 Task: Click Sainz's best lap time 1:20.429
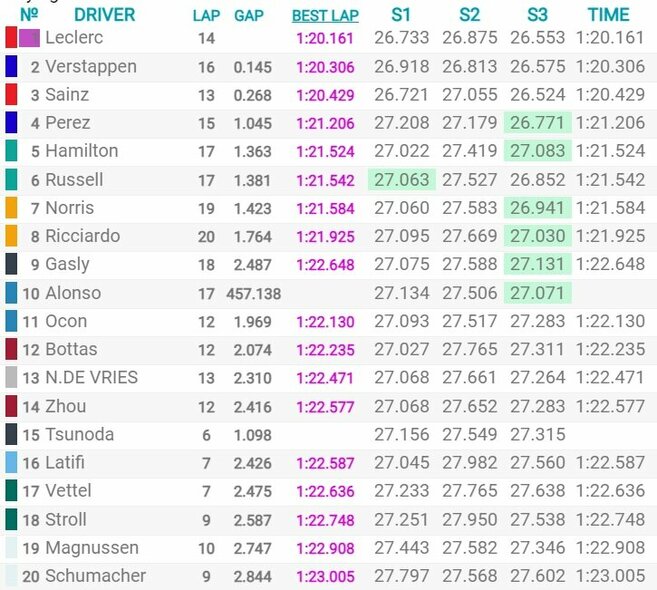[x=325, y=95]
